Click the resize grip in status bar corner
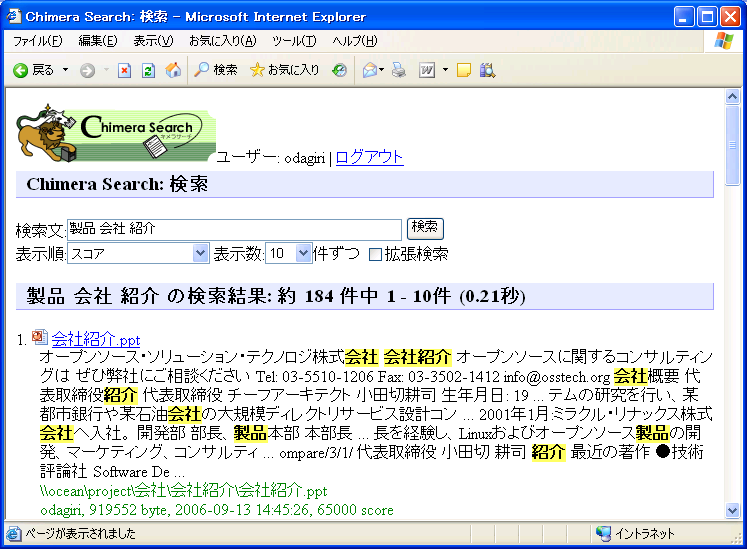Screen dimensions: 747x549 coord(736,538)
